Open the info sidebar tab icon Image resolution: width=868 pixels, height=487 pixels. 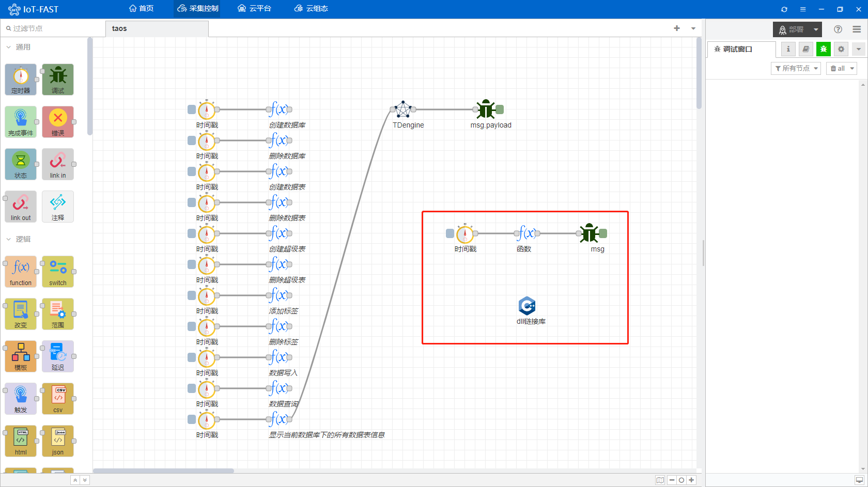[788, 49]
